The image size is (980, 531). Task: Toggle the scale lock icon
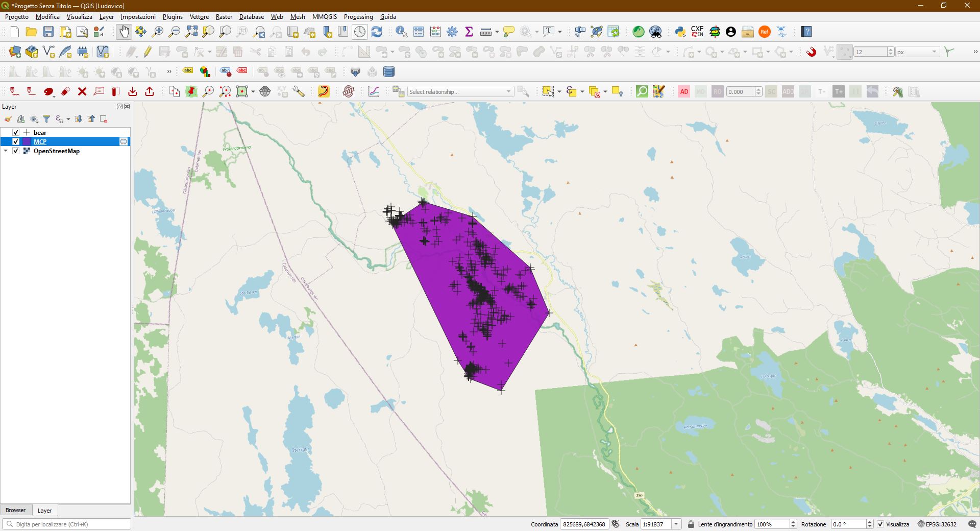(x=691, y=524)
